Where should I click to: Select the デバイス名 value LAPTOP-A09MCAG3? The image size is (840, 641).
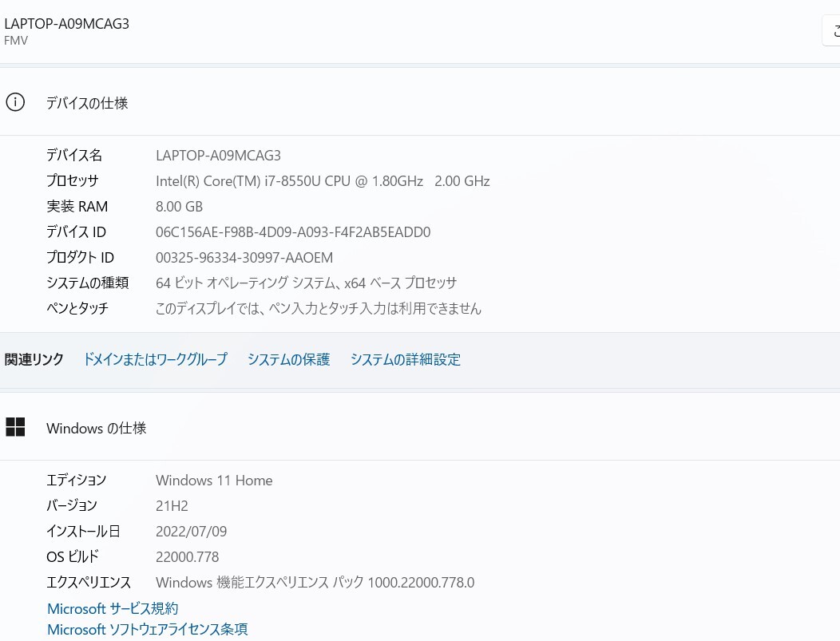click(218, 156)
